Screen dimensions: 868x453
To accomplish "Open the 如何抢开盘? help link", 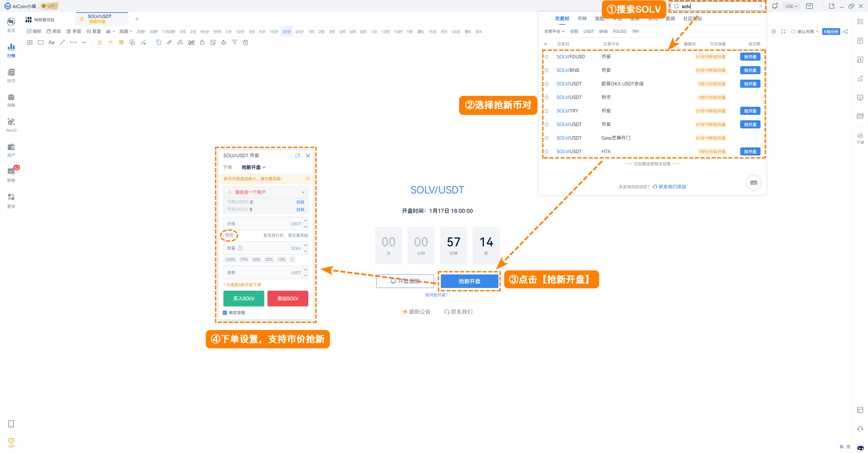I will click(x=436, y=295).
